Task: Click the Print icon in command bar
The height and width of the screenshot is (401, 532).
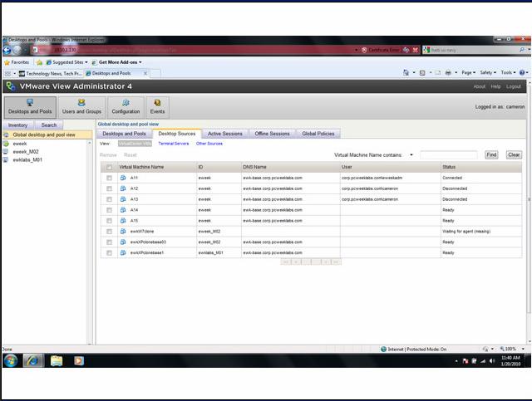Action: [x=448, y=72]
